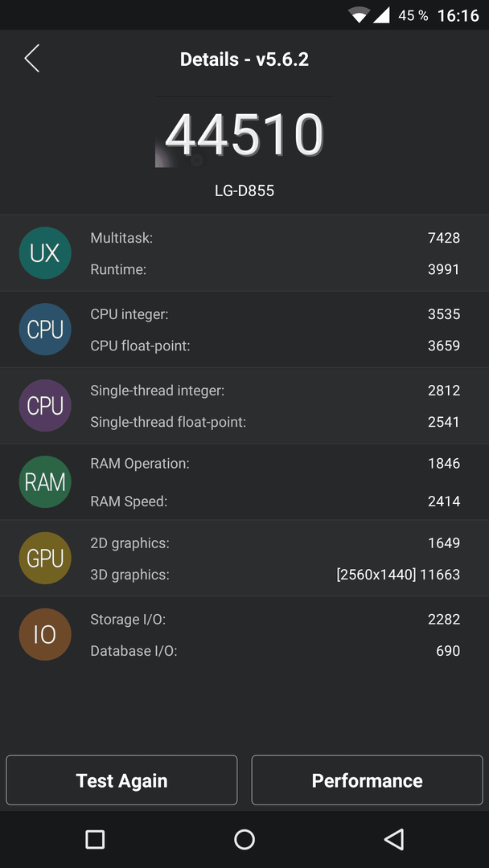Select the green RAM category icon
Viewport: 489px width, 868px height.
point(45,481)
